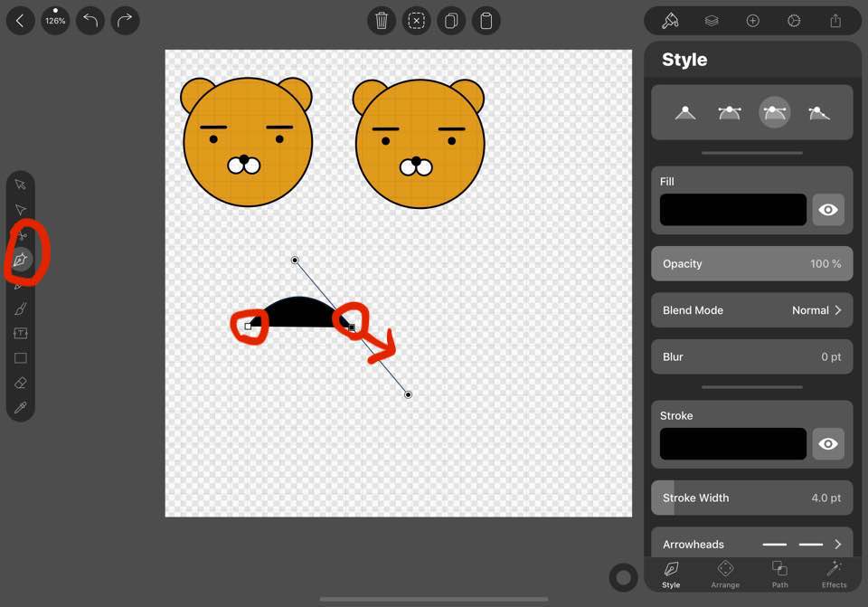Select the left bear face drawing

(x=247, y=142)
